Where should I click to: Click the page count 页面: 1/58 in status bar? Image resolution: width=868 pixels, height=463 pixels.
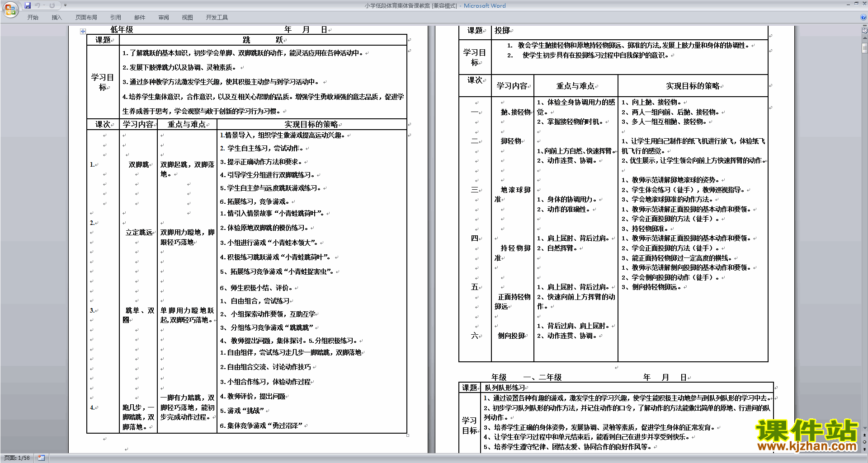(17, 458)
